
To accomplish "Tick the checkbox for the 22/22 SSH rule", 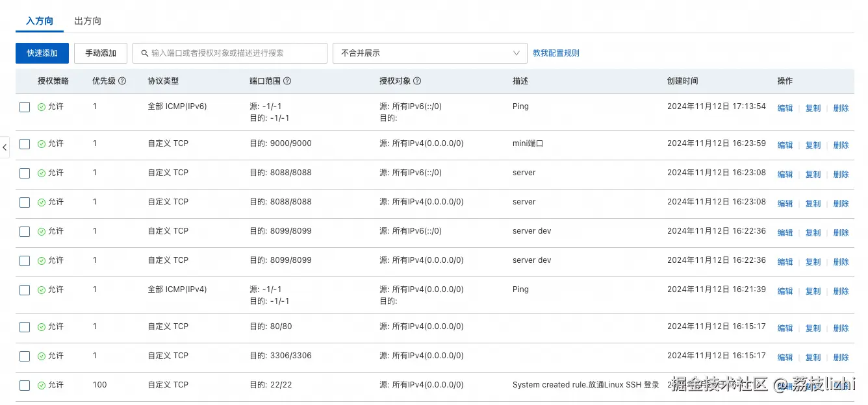I will pyautogui.click(x=25, y=386).
